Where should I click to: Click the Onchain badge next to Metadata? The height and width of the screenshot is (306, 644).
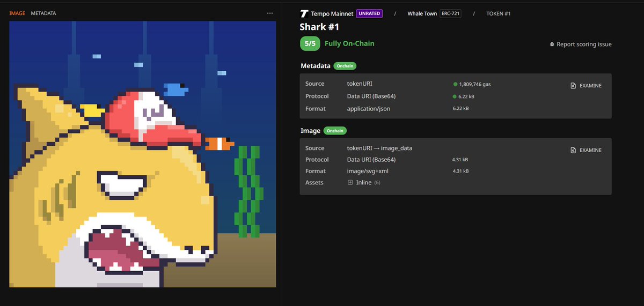(x=345, y=66)
